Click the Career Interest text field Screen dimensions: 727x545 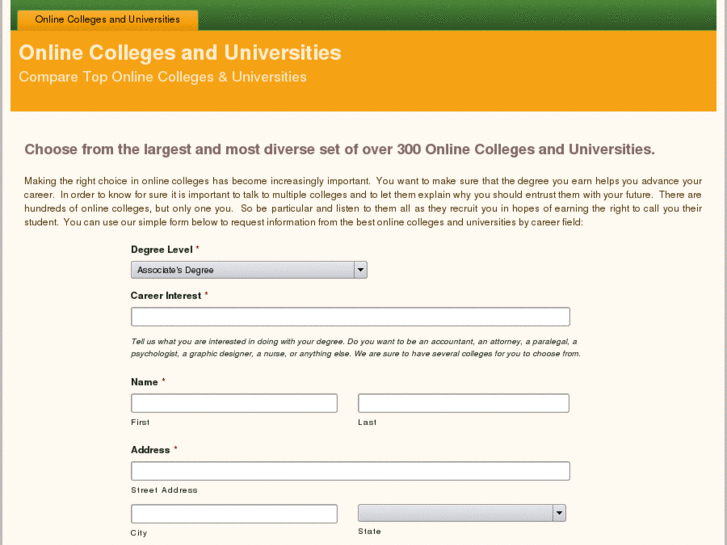(350, 317)
